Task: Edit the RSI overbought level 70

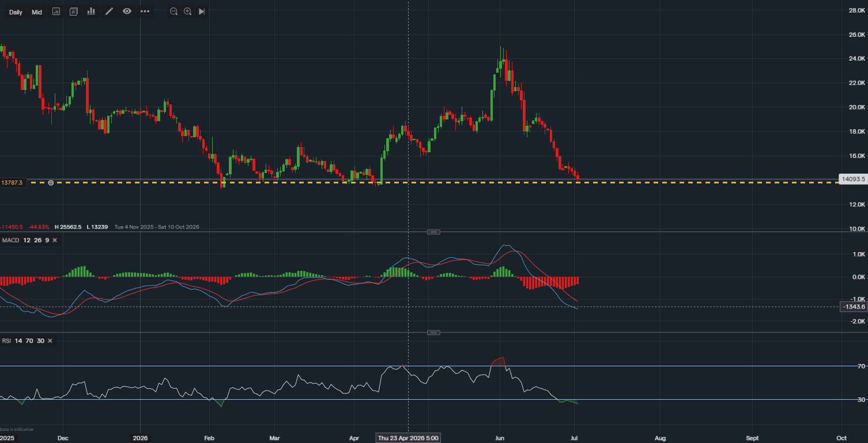Action: point(29,341)
